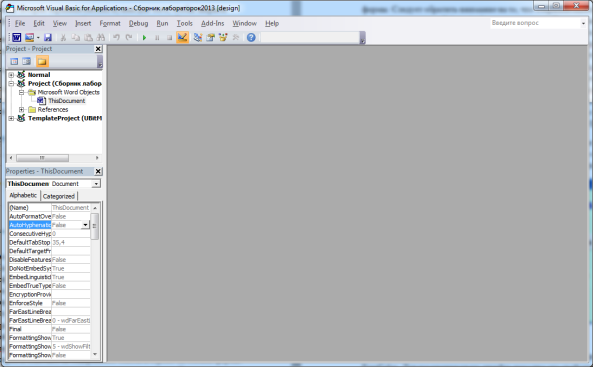Screen dimensions: 593x367
Task: Close the Properties panel
Action: [98, 171]
